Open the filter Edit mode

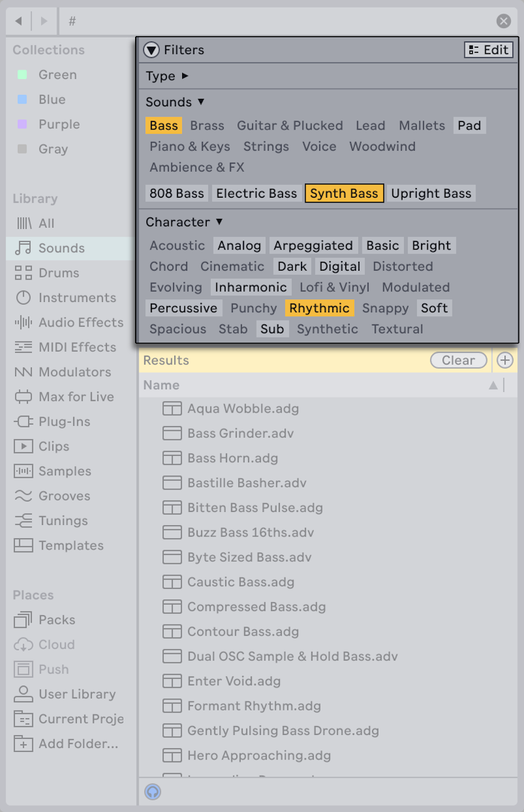(488, 49)
